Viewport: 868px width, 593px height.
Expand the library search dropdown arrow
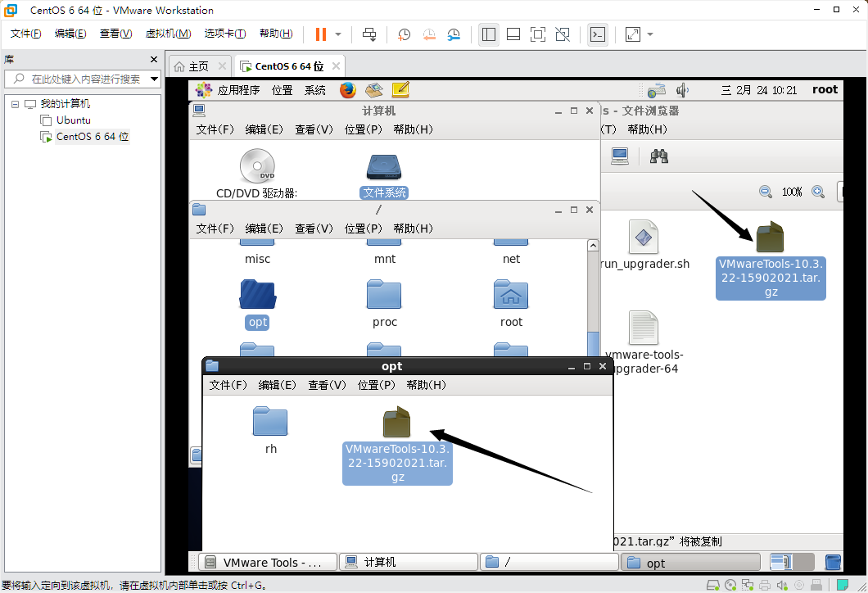click(x=155, y=79)
